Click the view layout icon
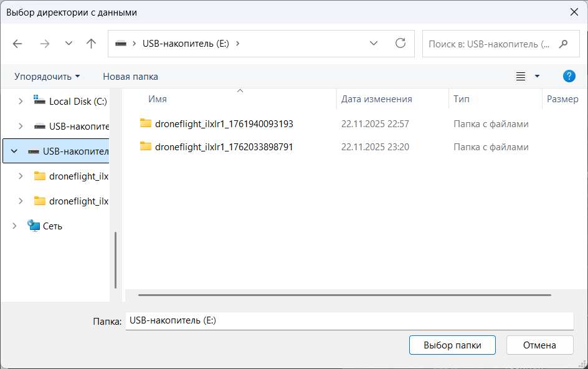This screenshot has width=588, height=369. coord(521,76)
